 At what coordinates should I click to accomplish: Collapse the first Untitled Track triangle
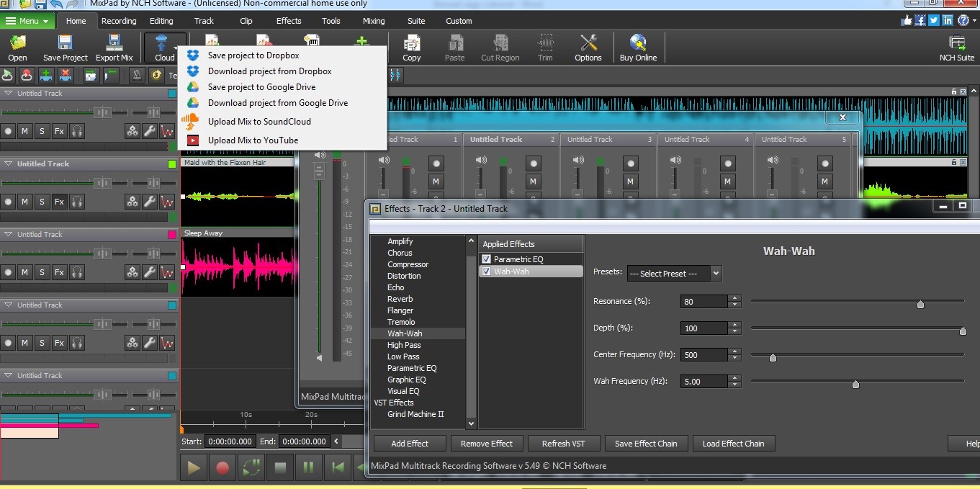click(9, 94)
